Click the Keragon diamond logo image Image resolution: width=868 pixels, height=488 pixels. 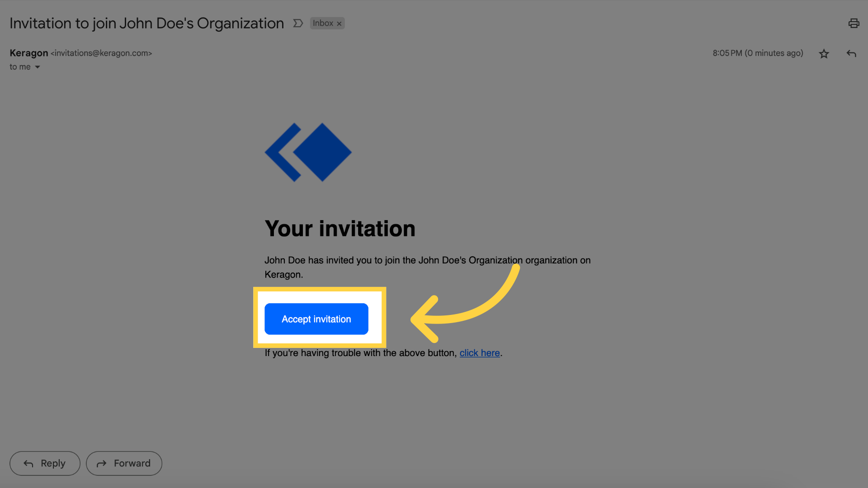[x=308, y=152]
